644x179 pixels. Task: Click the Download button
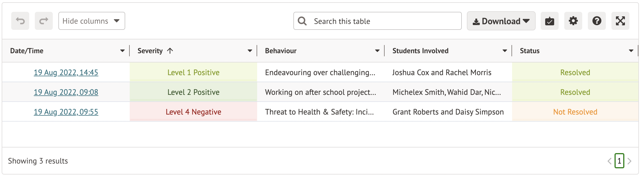(501, 21)
